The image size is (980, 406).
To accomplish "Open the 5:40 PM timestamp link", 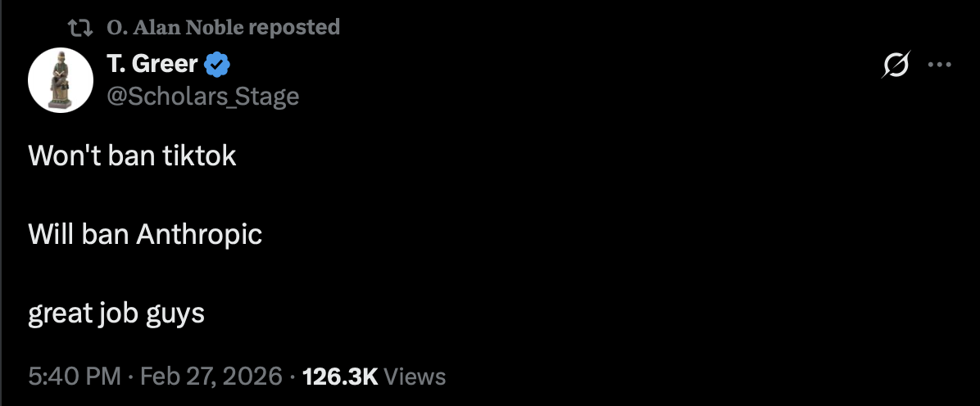I will (75, 377).
